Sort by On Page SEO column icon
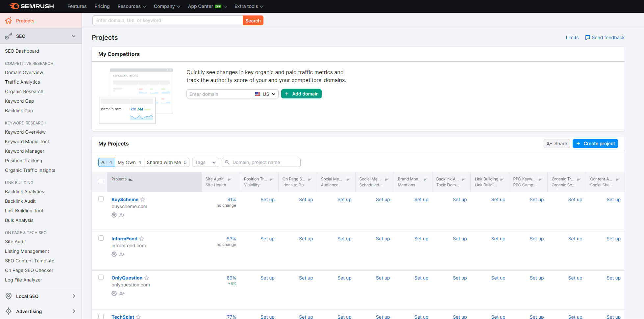 [x=310, y=179]
